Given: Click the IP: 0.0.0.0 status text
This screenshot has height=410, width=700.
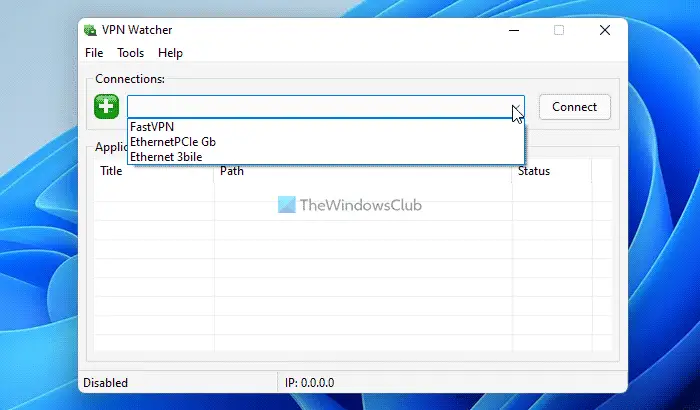Looking at the screenshot, I should pyautogui.click(x=309, y=383).
